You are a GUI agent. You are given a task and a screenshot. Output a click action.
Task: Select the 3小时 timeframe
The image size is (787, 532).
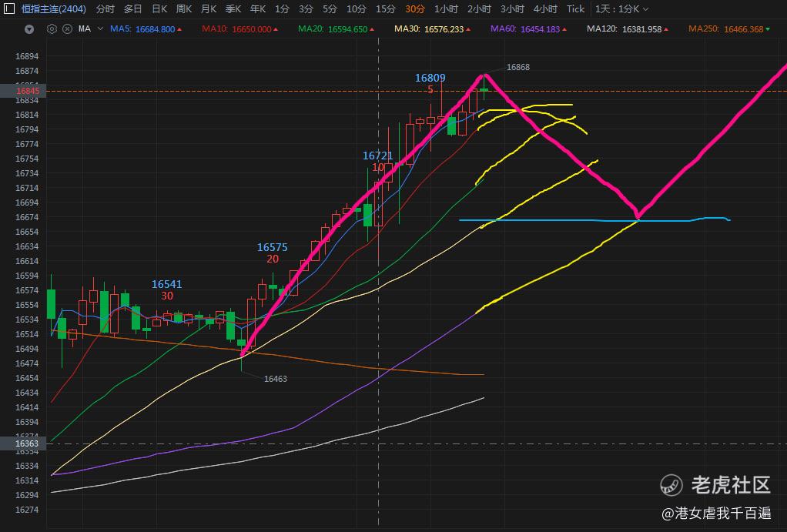click(512, 9)
